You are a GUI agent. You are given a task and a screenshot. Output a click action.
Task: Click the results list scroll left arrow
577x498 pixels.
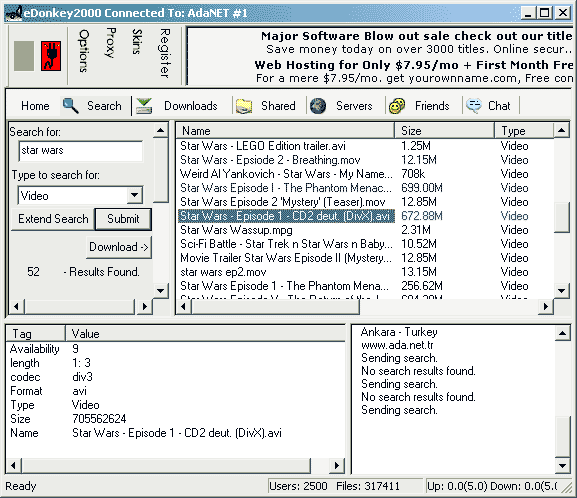click(x=184, y=307)
